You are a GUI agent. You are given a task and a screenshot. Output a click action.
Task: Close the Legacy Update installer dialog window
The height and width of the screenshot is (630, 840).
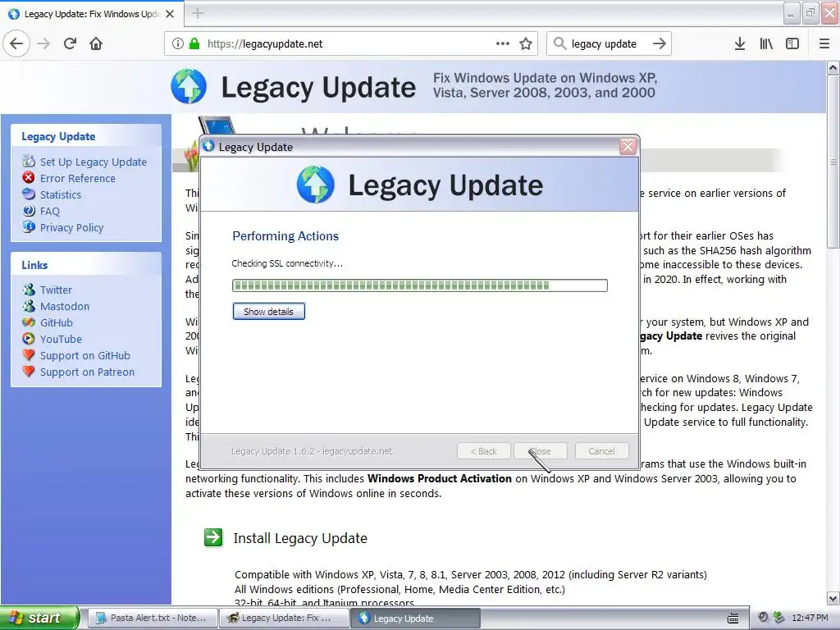(x=628, y=146)
